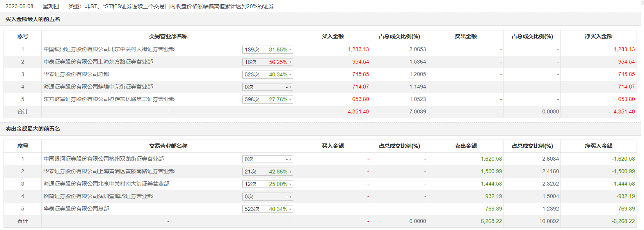Click 交易营业部名称 header in buy table
Image resolution: width=644 pixels, height=230 pixels.
click(168, 36)
